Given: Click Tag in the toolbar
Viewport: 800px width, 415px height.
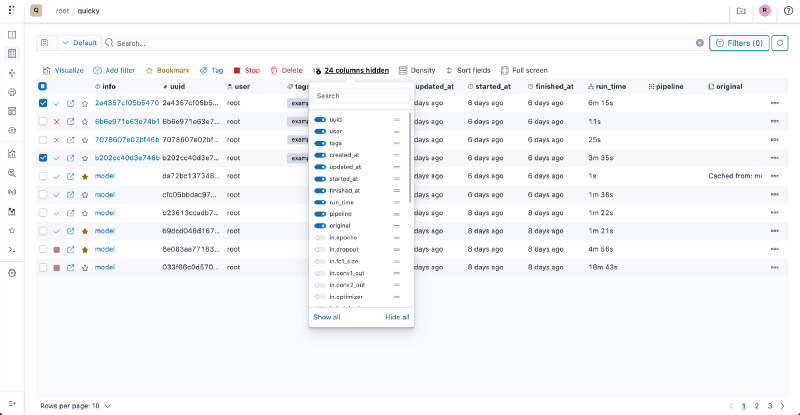Looking at the screenshot, I should point(212,70).
